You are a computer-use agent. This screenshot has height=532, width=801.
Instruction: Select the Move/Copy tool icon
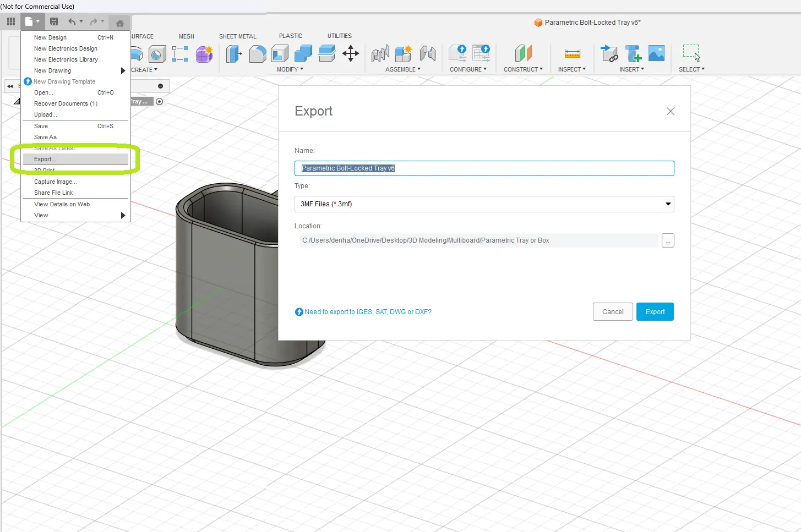point(351,54)
